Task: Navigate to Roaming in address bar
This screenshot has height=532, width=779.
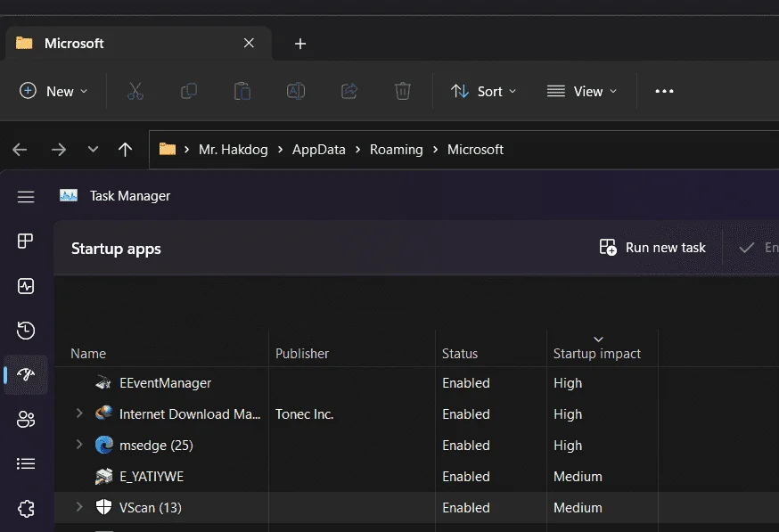Action: pos(397,150)
